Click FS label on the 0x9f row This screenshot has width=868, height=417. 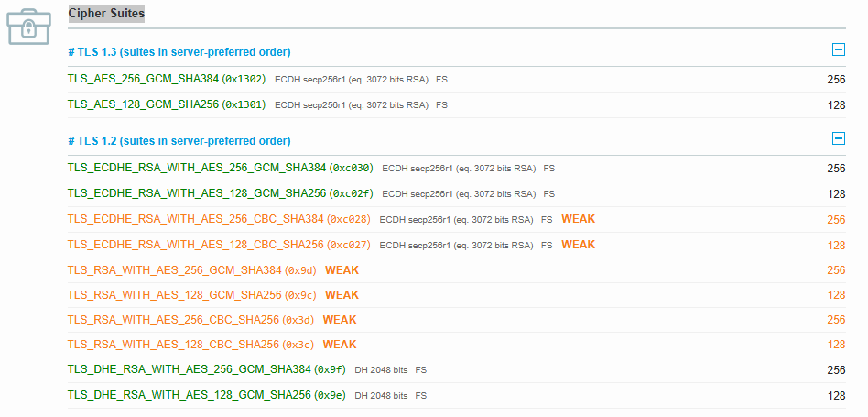pos(420,370)
